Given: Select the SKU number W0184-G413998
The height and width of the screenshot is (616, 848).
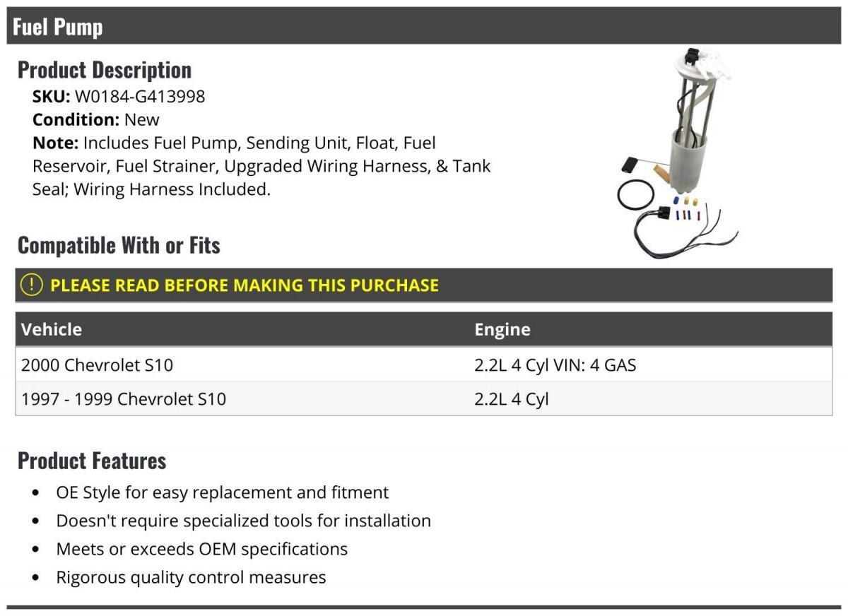Looking at the screenshot, I should (139, 96).
